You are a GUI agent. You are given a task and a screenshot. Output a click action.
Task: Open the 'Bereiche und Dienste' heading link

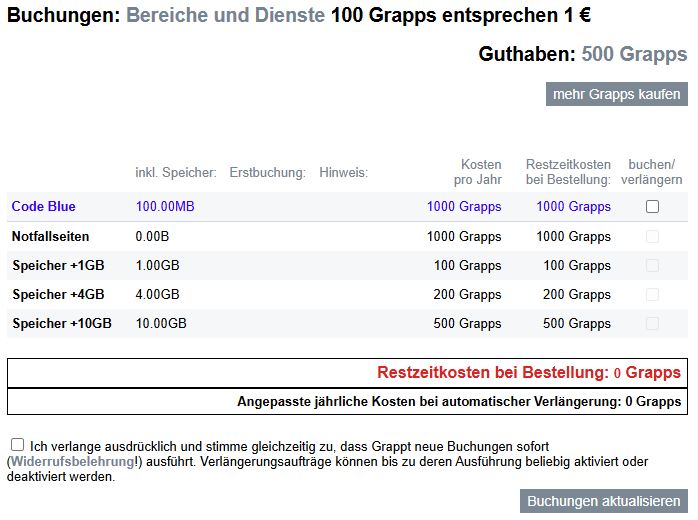(226, 15)
